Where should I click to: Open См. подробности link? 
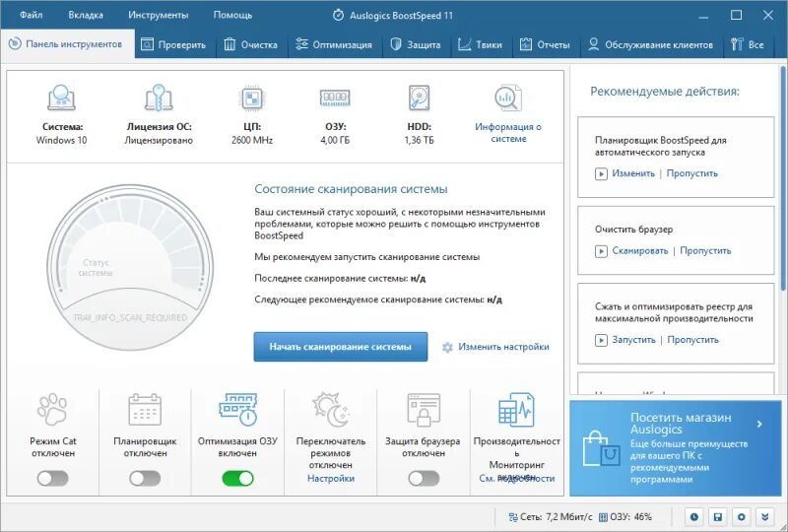[516, 478]
